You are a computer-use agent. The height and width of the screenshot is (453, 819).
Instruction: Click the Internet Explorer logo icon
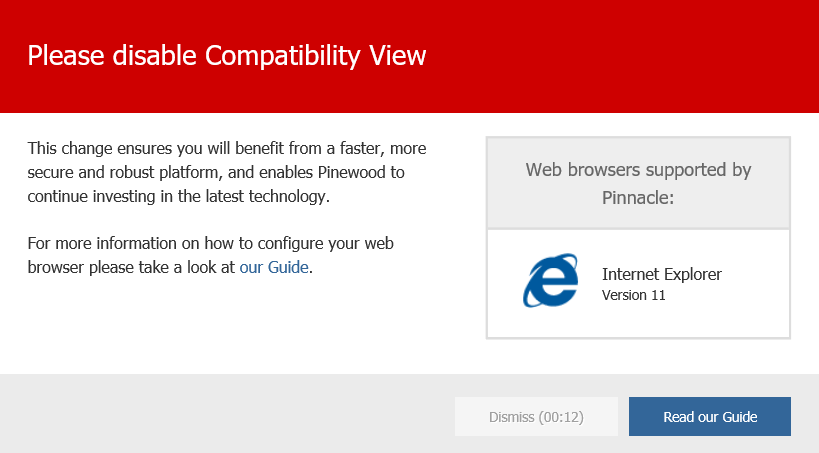(550, 281)
